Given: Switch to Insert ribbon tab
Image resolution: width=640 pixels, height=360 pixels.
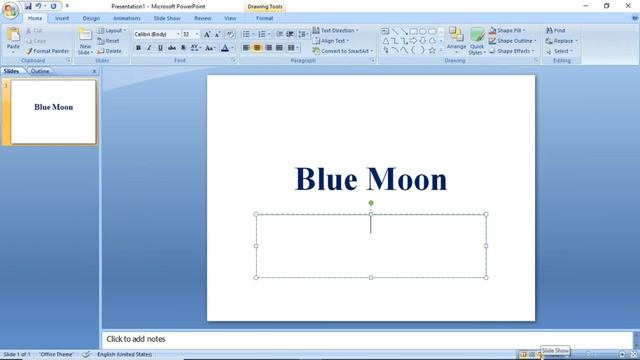Looking at the screenshot, I should pyautogui.click(x=62, y=18).
